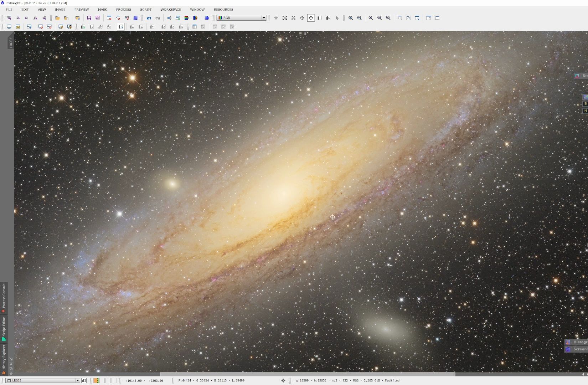Open the WORKSPACE menu
This screenshot has width=588, height=385.
(x=171, y=10)
